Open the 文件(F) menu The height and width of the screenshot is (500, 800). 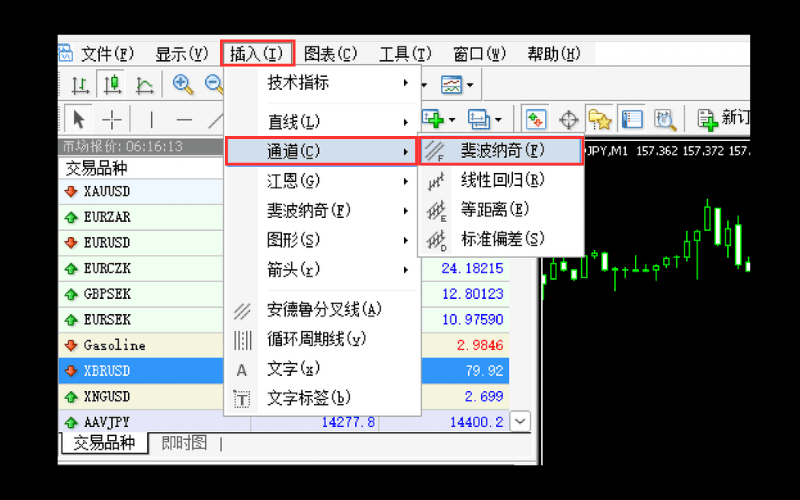(x=108, y=54)
